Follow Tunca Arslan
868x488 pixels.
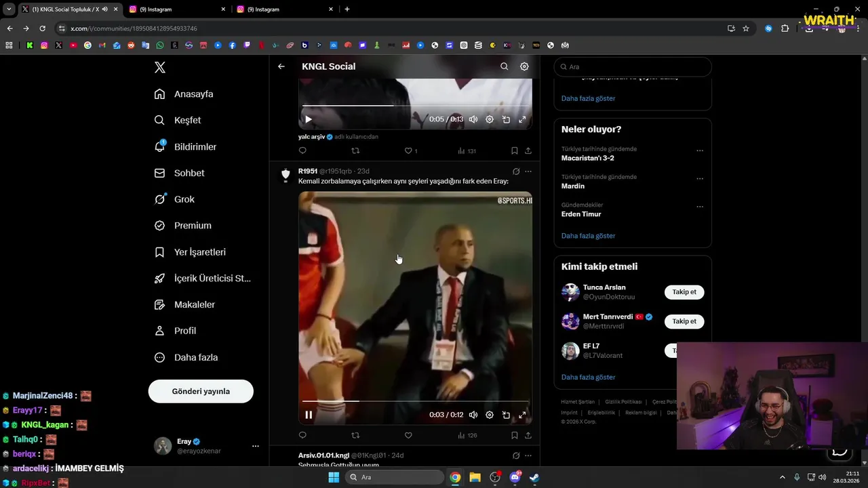[x=684, y=292]
